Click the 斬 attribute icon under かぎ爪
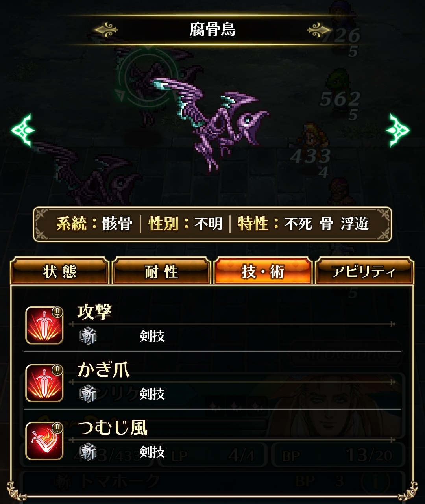This screenshot has width=425, height=504. (x=88, y=394)
